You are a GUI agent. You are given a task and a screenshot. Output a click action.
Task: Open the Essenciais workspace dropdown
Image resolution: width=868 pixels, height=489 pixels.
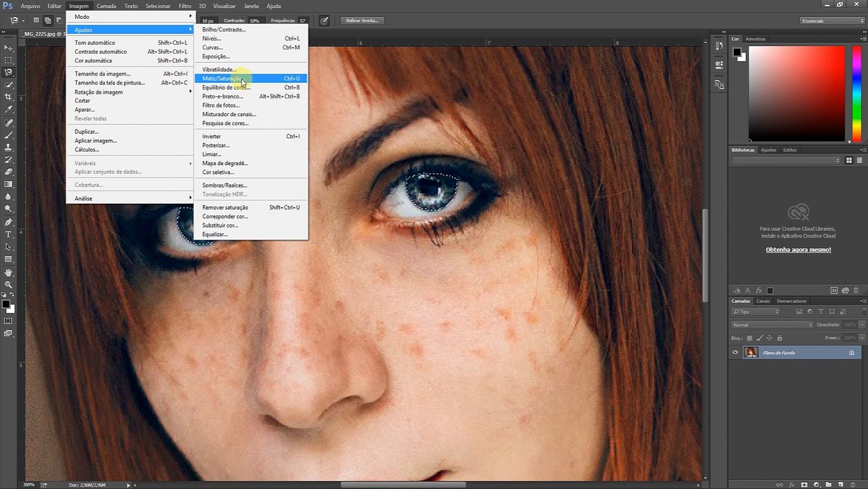tap(831, 21)
